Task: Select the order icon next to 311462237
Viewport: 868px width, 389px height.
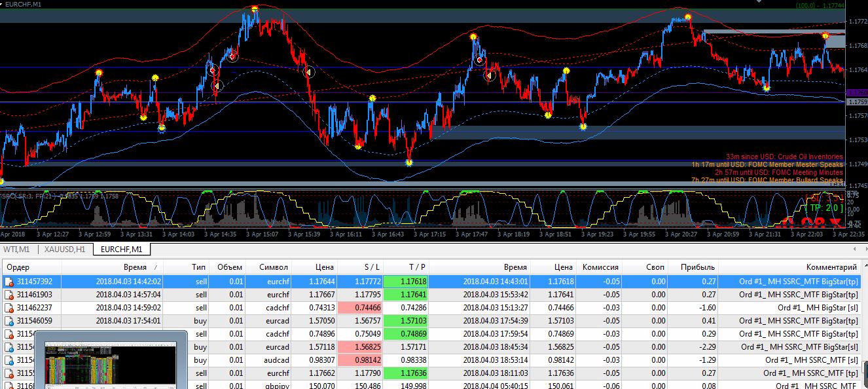Action: tap(10, 308)
